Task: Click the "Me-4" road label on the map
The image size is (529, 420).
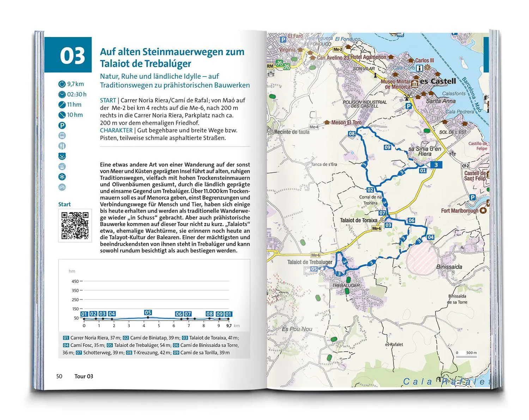Action: click(314, 127)
